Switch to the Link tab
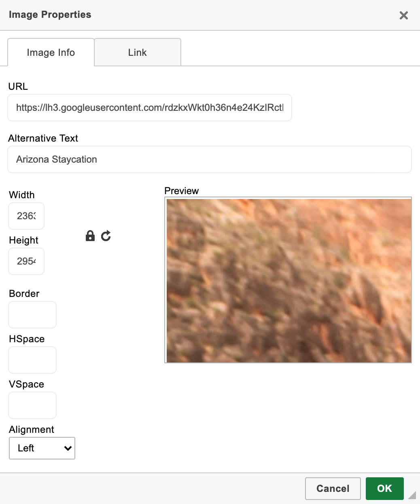Image resolution: width=420 pixels, height=504 pixels. click(138, 52)
